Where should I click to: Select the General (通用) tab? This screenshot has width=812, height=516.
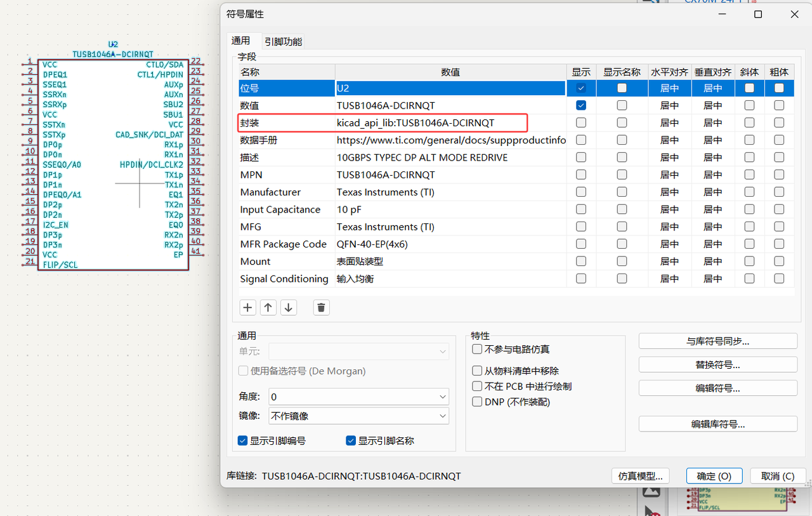[x=241, y=41]
